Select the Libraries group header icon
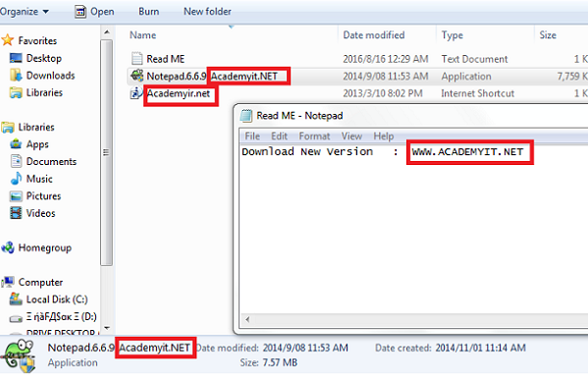The width and height of the screenshot is (588, 380). coord(8,128)
